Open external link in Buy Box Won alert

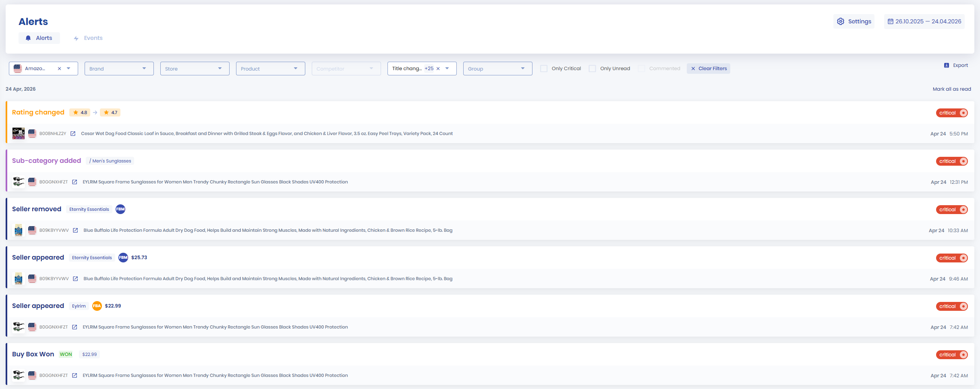pos(75,376)
